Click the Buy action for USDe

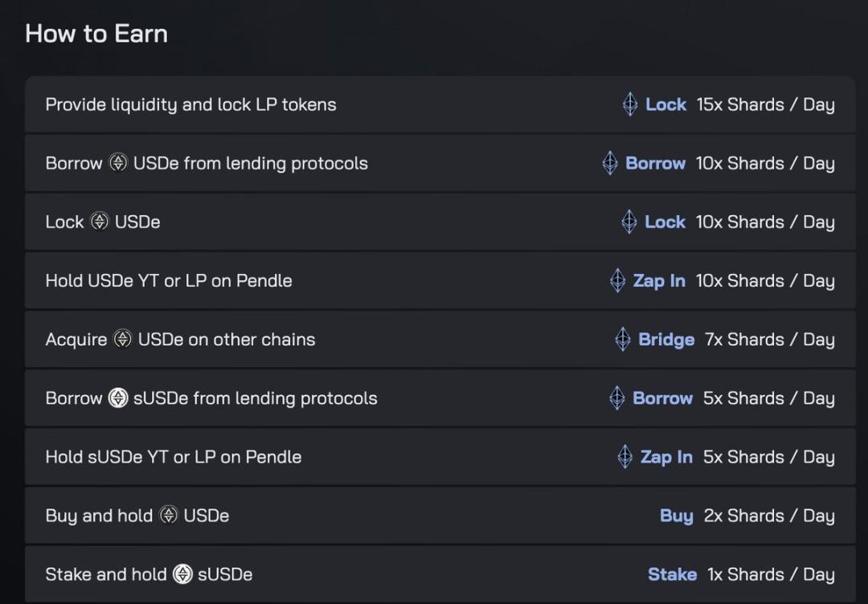[x=678, y=516]
